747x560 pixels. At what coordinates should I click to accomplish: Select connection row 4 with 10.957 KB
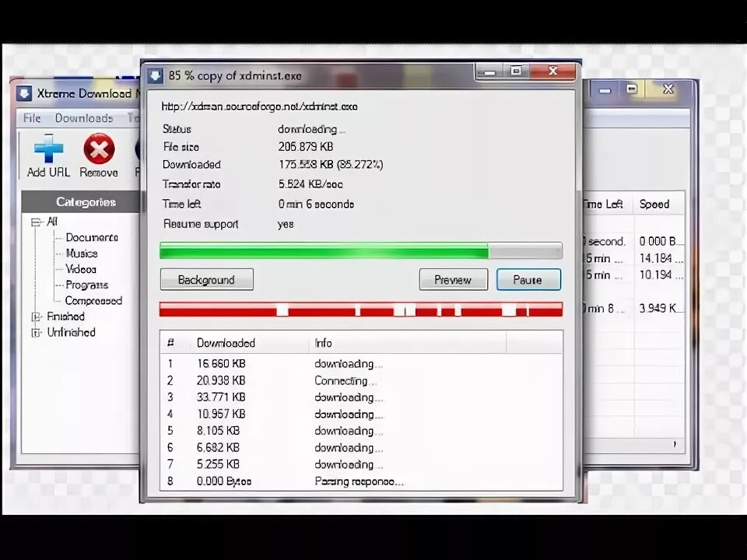(x=361, y=414)
